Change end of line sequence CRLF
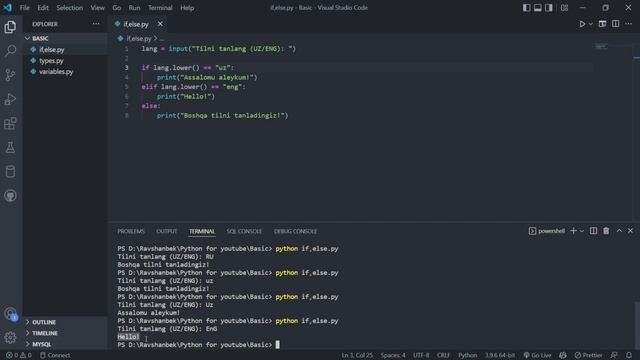The image size is (640, 360). 443,356
